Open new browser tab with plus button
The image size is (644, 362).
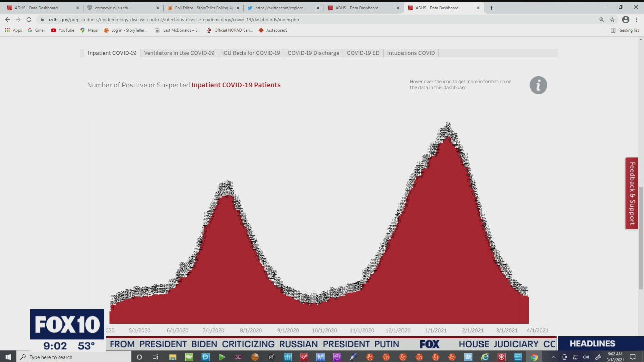[x=491, y=8]
